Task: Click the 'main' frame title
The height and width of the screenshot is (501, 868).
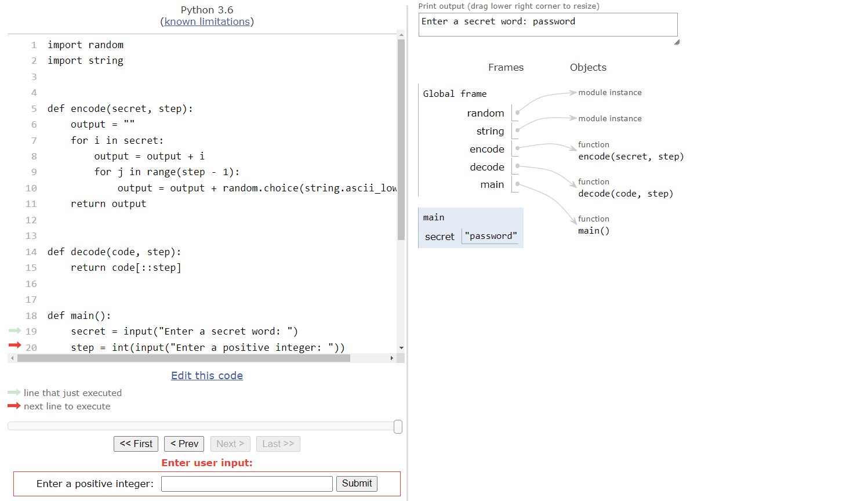Action: (434, 217)
